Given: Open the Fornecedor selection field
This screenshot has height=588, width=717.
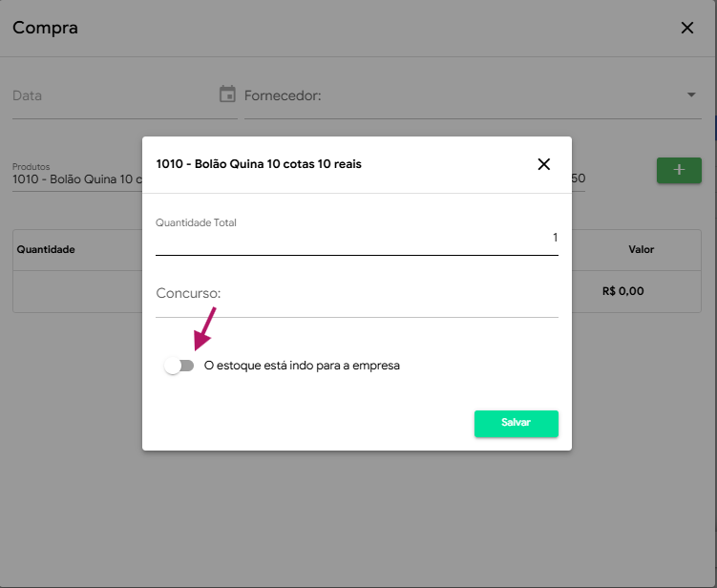Looking at the screenshot, I should point(458,95).
